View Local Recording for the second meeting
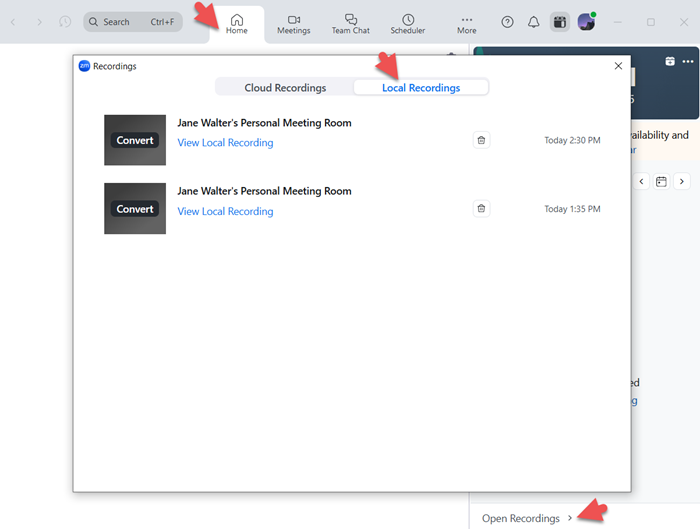 (x=225, y=212)
